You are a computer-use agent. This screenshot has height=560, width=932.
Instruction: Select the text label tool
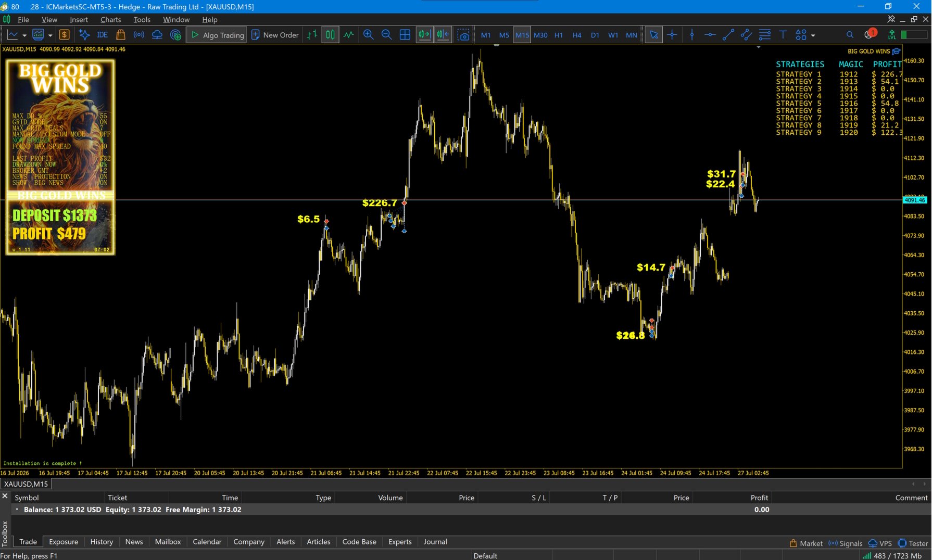783,35
